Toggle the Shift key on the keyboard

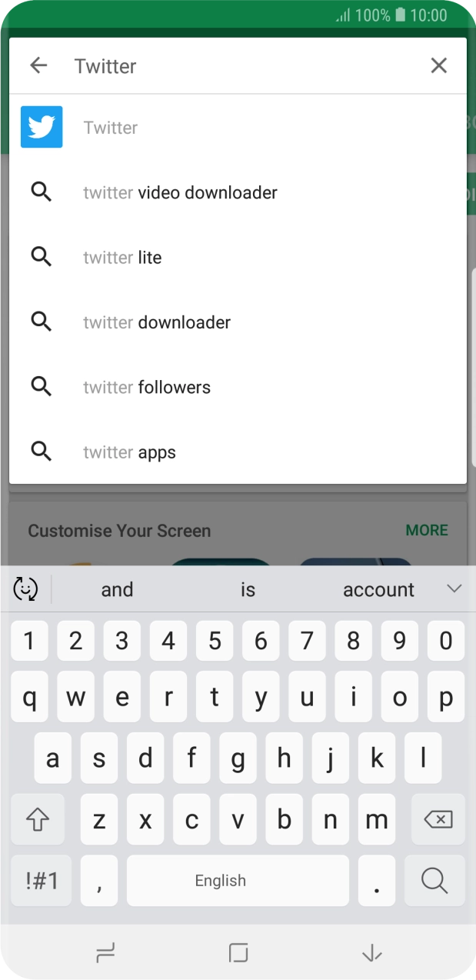click(38, 819)
